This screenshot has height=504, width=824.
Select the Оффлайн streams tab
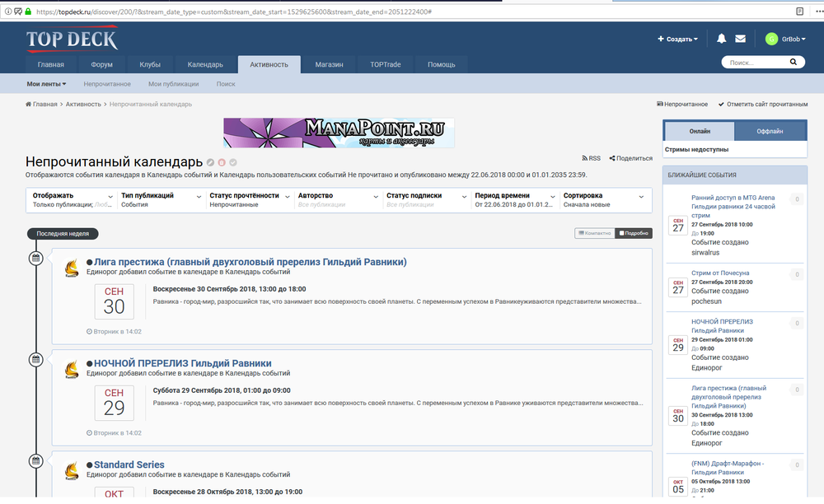point(770,130)
